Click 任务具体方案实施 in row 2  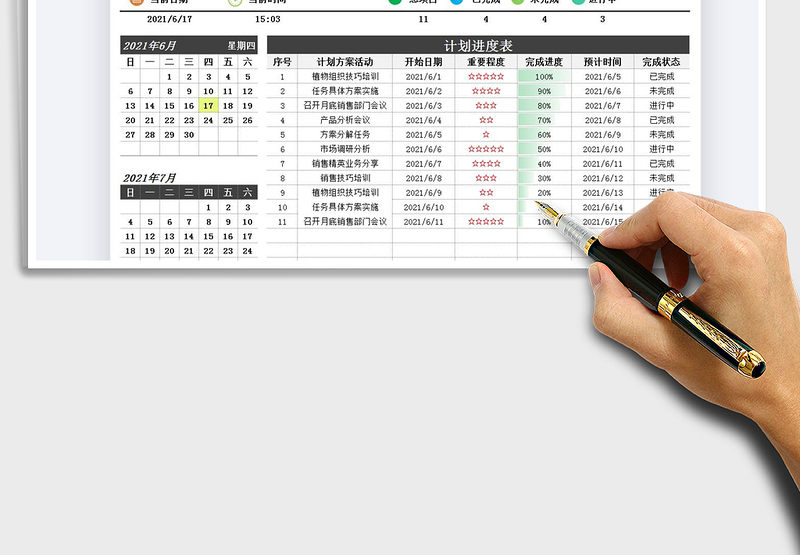345,91
